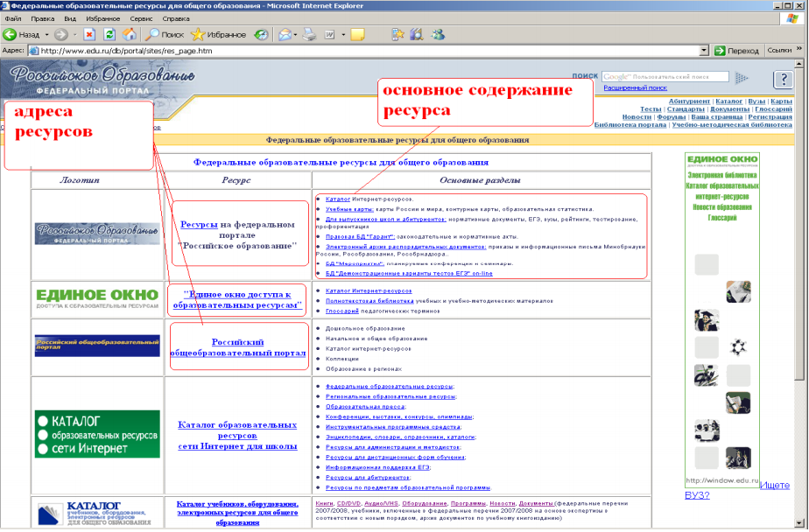809x532 pixels.
Task: Open the Информационная поддержка ЕГЭ link
Action: click(377, 467)
